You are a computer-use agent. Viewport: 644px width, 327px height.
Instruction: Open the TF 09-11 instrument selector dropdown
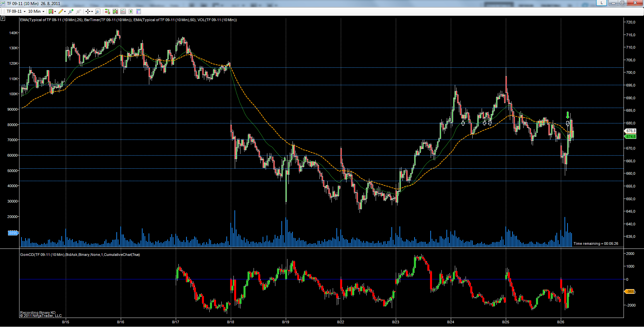(16, 11)
